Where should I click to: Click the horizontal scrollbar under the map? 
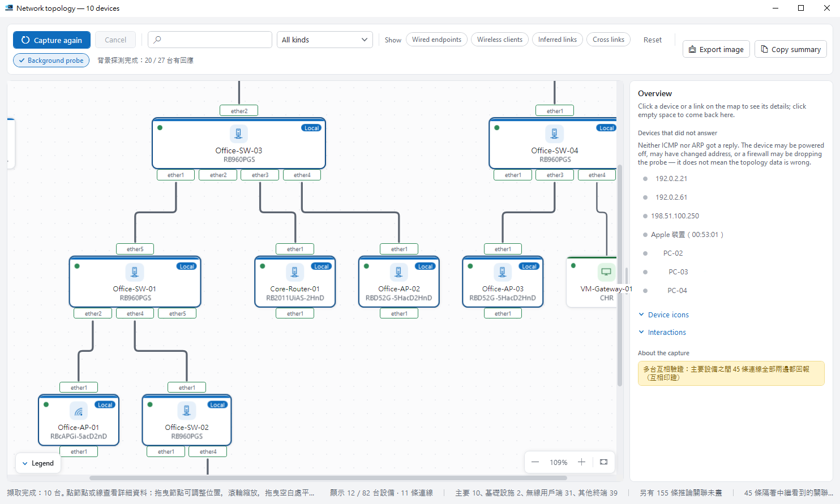click(x=328, y=478)
